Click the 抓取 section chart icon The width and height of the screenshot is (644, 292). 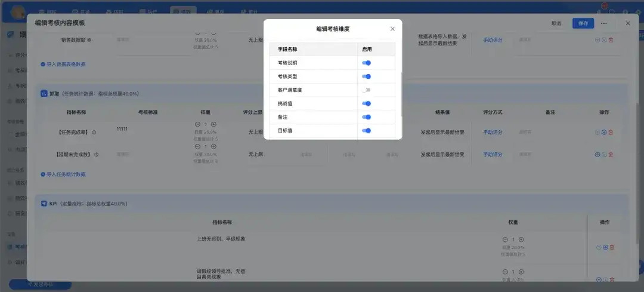click(44, 94)
